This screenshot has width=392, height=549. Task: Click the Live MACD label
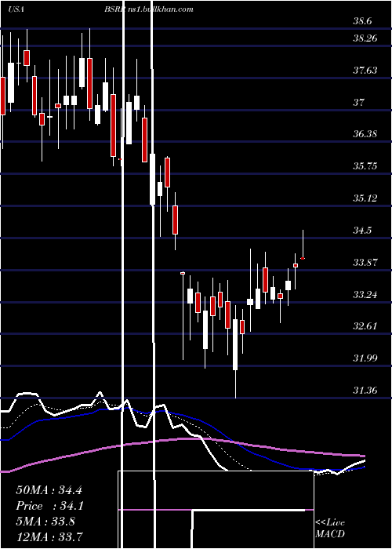[330, 529]
